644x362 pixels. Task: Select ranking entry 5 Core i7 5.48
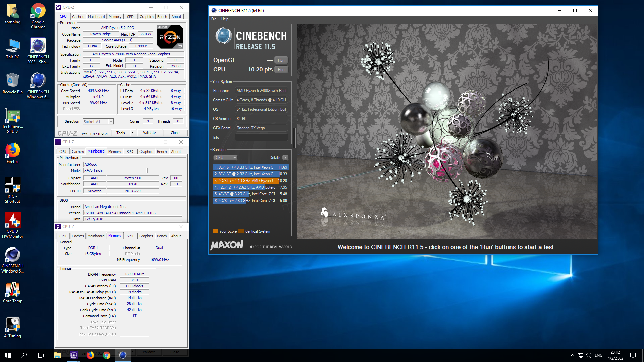point(251,194)
